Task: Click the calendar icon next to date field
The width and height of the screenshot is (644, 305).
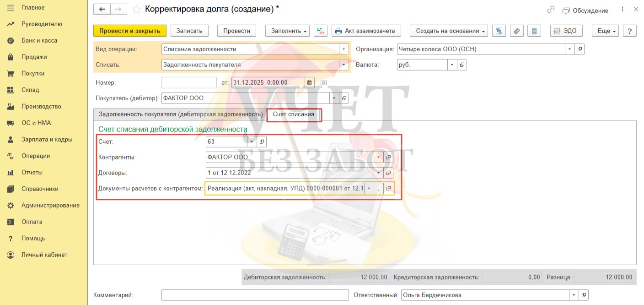Action: pos(310,82)
